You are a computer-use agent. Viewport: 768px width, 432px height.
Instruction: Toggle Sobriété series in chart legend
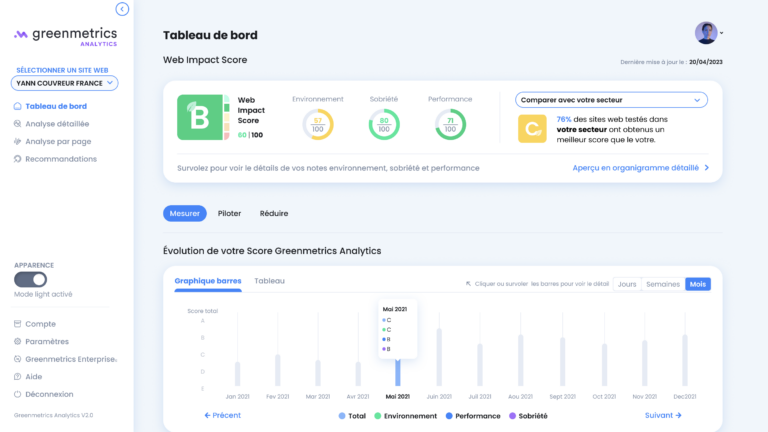pos(528,416)
